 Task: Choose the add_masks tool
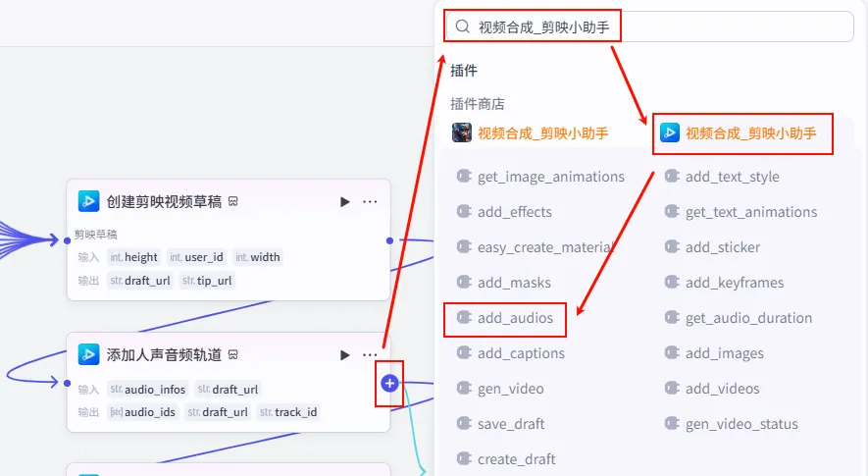pos(504,283)
